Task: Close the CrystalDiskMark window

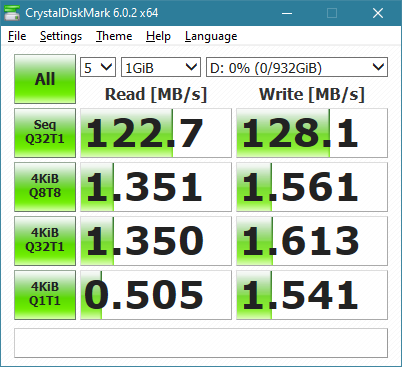Action: [x=378, y=13]
